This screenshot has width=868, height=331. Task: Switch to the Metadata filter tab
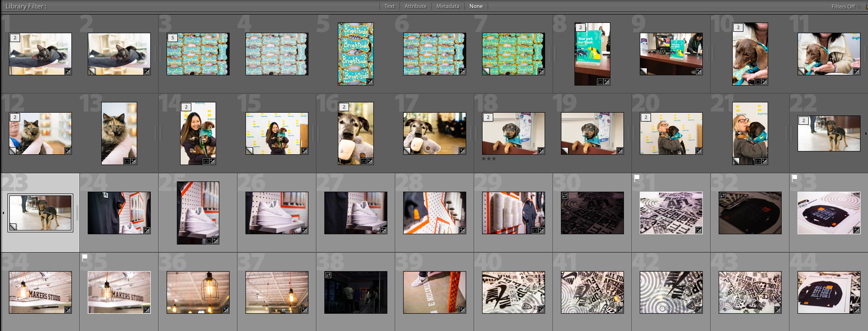click(x=448, y=6)
